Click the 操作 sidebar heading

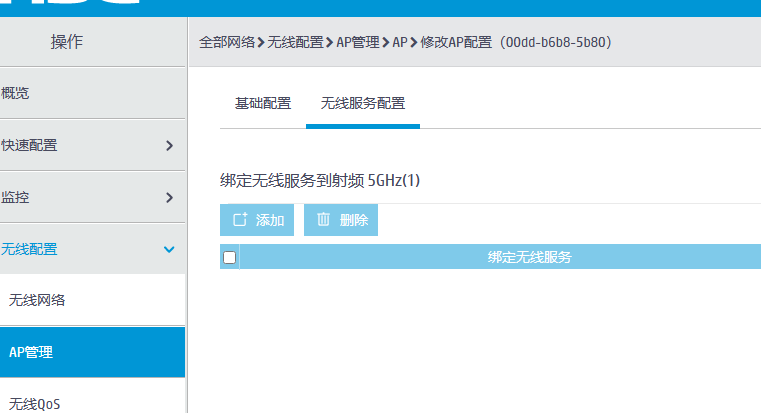pos(67,42)
